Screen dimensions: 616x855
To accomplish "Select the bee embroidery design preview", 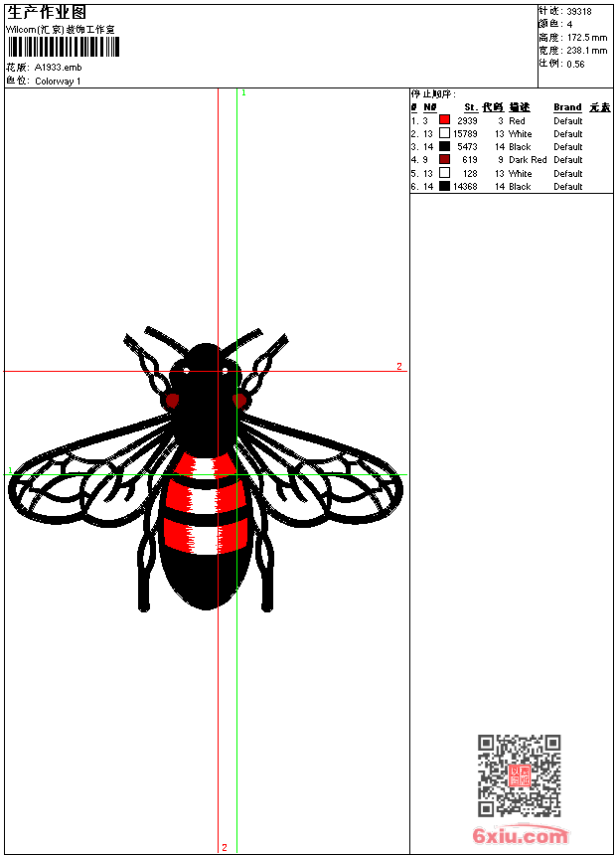I will tap(206, 468).
